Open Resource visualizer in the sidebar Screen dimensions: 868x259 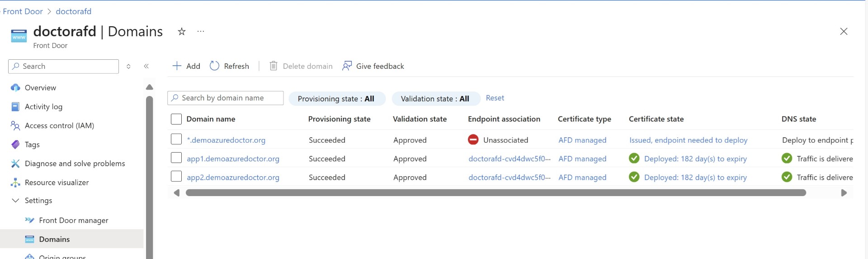click(57, 182)
